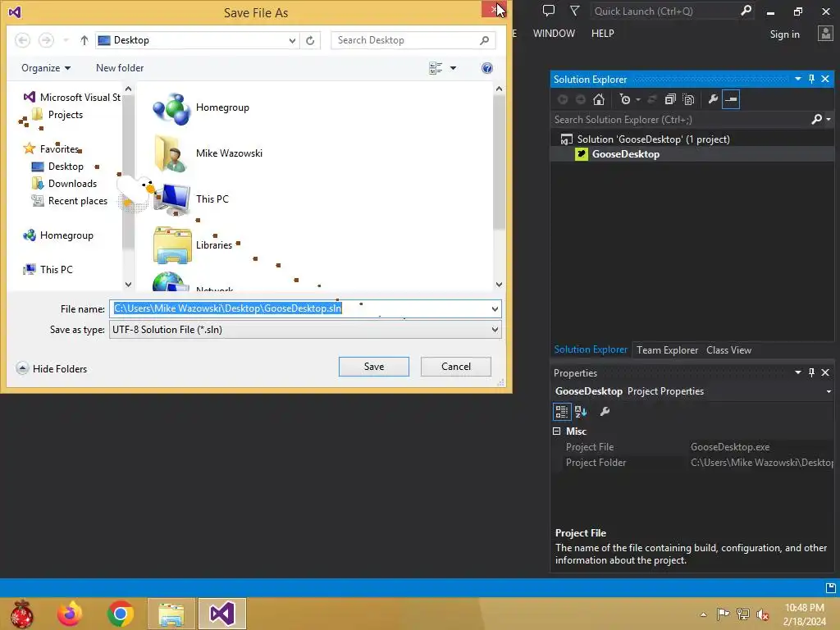840x630 pixels.
Task: Switch to the Team Explorer tab
Action: point(667,349)
